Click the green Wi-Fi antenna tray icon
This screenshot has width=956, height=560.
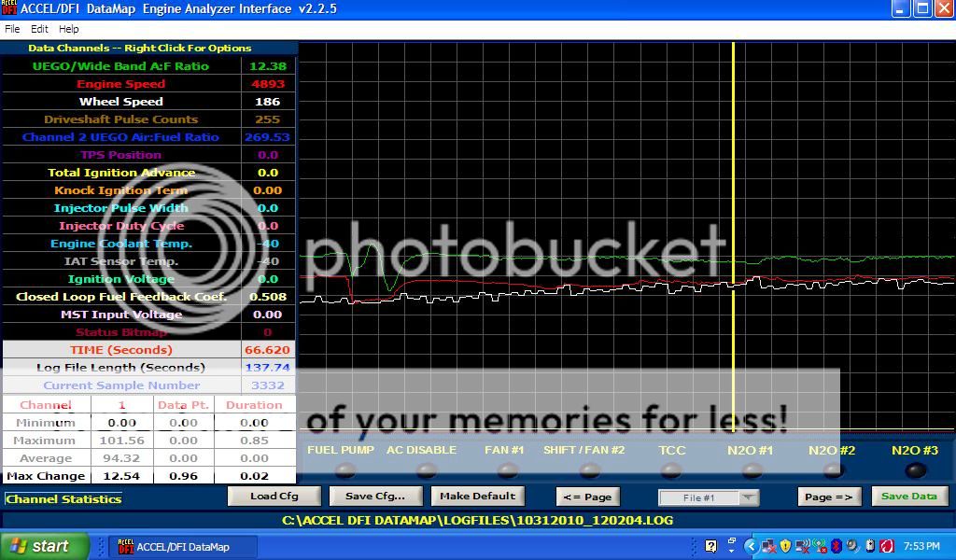click(x=820, y=546)
